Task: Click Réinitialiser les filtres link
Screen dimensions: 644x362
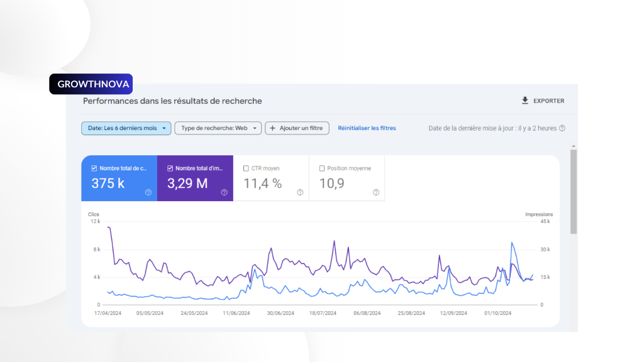Action: pyautogui.click(x=367, y=128)
